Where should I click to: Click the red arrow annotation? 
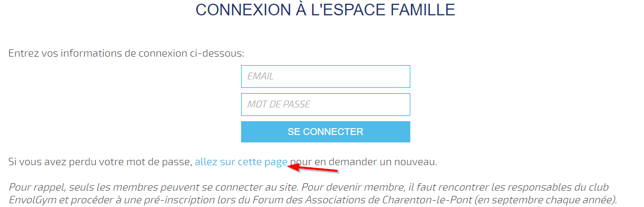coord(312,168)
